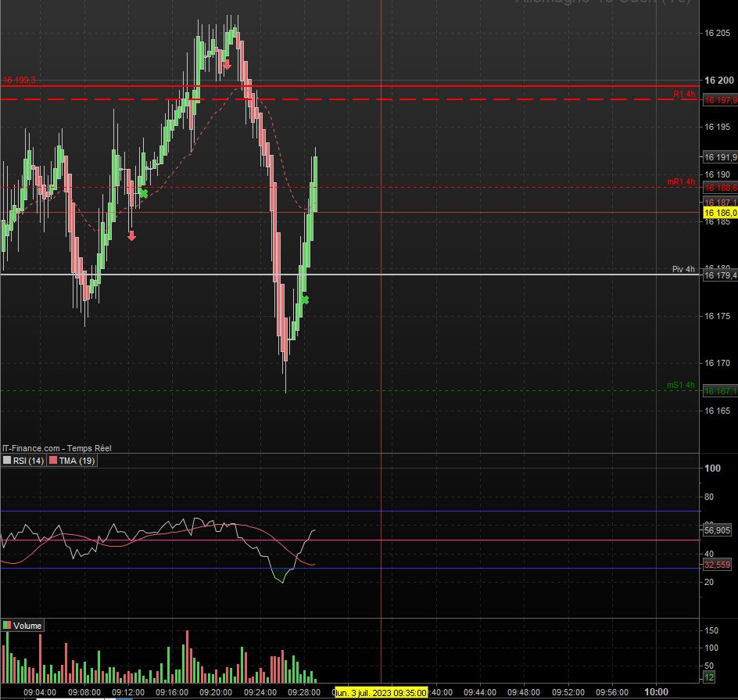Click the 09:12:00 time axis label
The height and width of the screenshot is (700, 738).
[x=128, y=692]
